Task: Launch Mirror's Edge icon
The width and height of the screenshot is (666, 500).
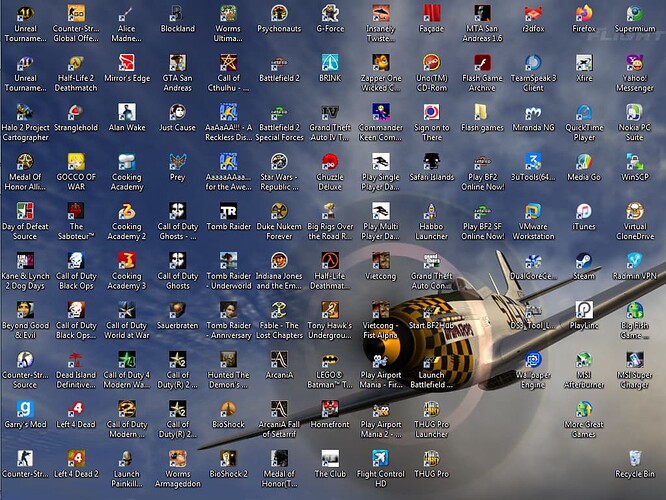Action: tap(127, 69)
